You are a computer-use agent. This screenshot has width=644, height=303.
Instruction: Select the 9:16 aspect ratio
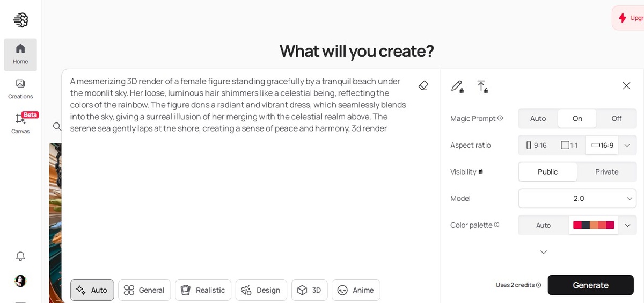(x=536, y=145)
